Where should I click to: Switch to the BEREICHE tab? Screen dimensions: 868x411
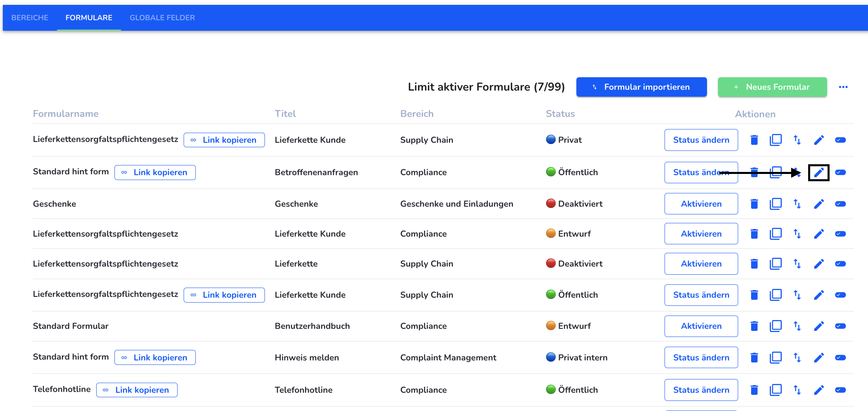point(30,18)
